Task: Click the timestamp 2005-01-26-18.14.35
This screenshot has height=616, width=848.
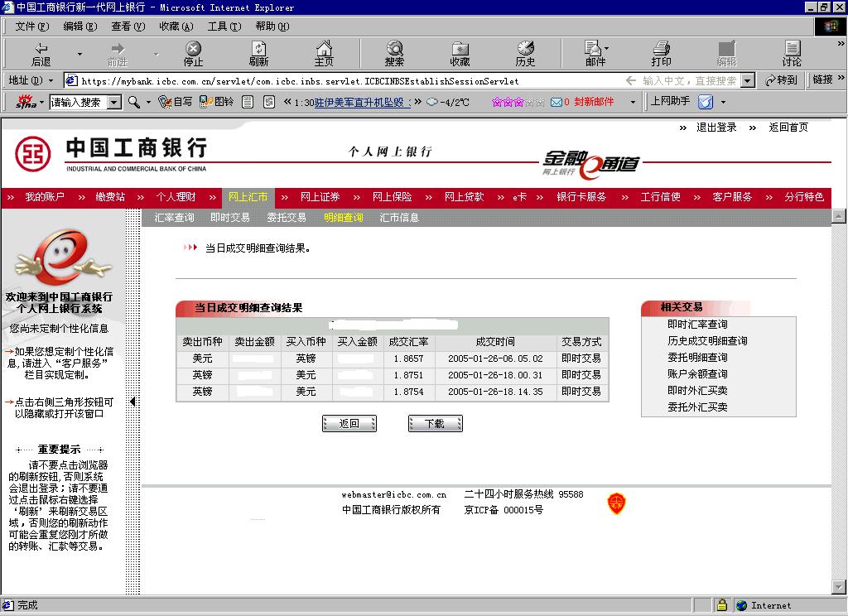Action: point(495,392)
